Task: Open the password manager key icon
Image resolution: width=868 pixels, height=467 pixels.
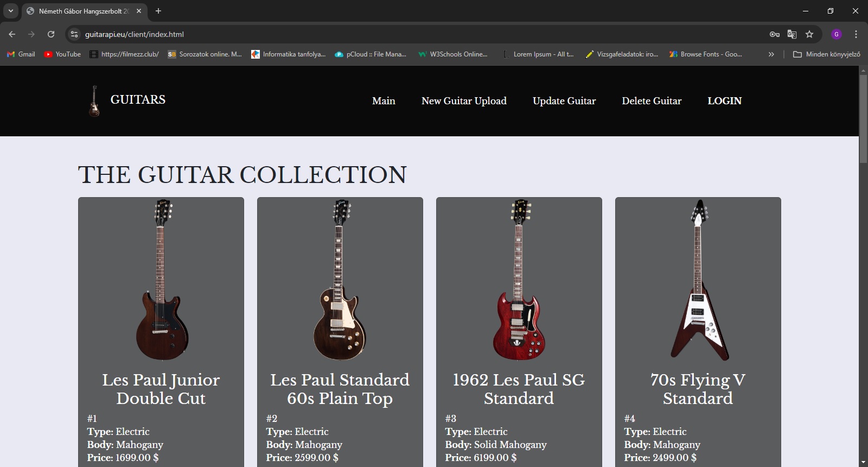Action: tap(775, 34)
